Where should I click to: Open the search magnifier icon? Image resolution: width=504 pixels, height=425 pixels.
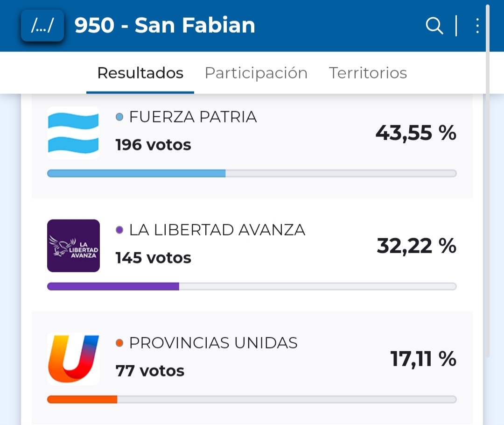[434, 26]
